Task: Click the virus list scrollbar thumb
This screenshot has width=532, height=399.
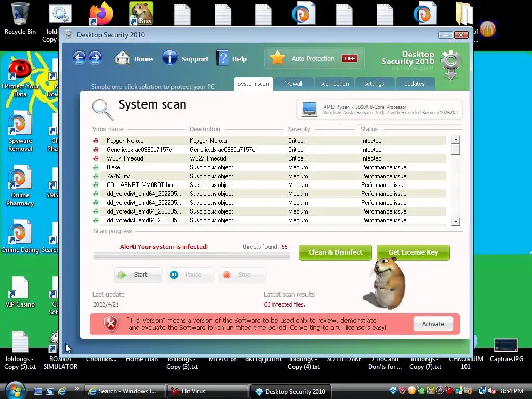Action: coord(456,149)
